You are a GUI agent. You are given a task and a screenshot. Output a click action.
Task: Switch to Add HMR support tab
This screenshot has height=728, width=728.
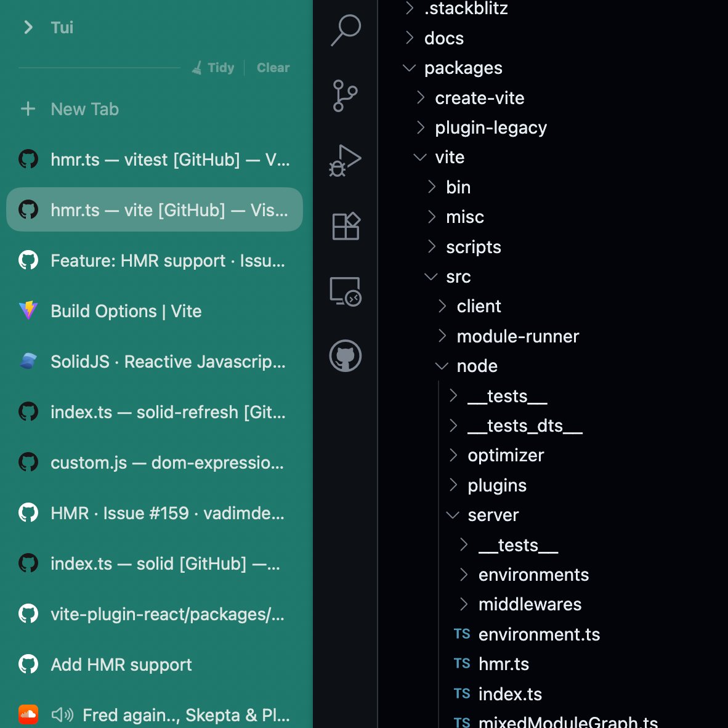click(155, 665)
